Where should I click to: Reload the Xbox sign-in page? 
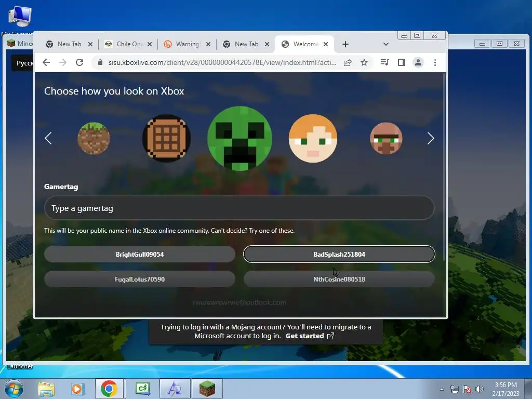(79, 62)
